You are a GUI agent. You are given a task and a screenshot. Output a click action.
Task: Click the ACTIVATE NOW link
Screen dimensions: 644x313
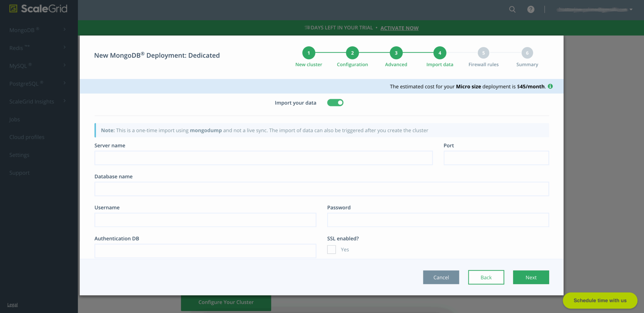399,28
